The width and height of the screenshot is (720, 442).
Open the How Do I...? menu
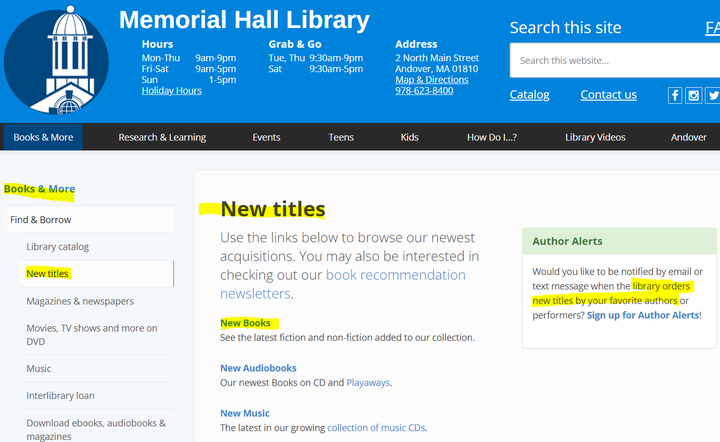pos(492,137)
